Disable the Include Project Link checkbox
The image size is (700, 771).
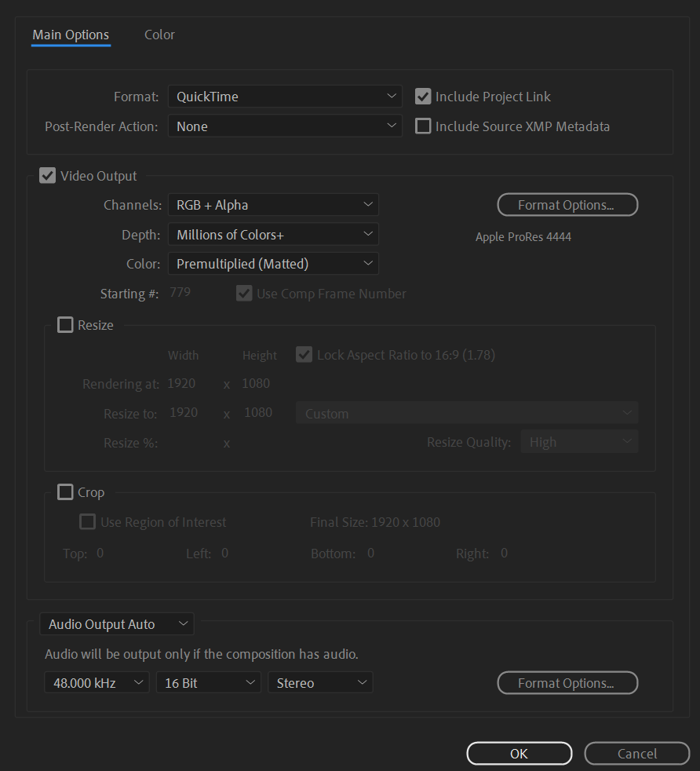pyautogui.click(x=423, y=97)
